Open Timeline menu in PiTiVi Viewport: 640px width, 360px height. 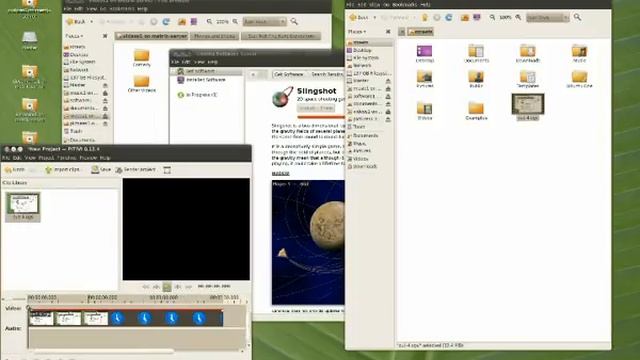click(66, 158)
